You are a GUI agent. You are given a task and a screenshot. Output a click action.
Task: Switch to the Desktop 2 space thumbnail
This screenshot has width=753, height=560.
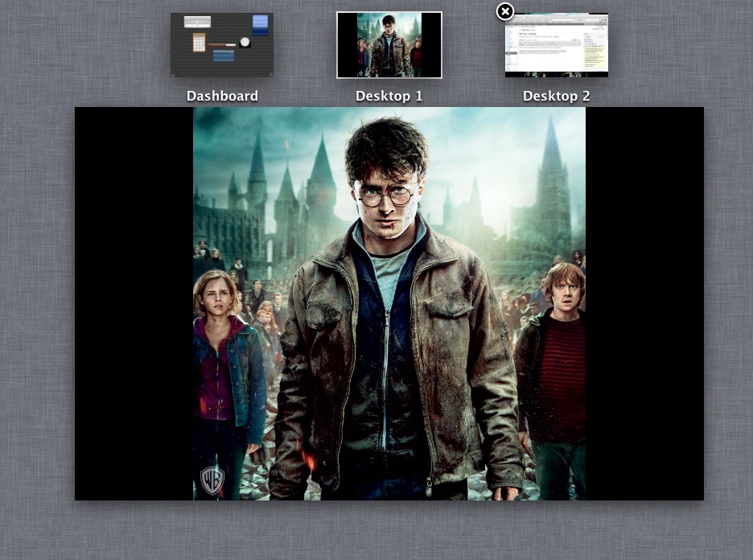point(557,47)
